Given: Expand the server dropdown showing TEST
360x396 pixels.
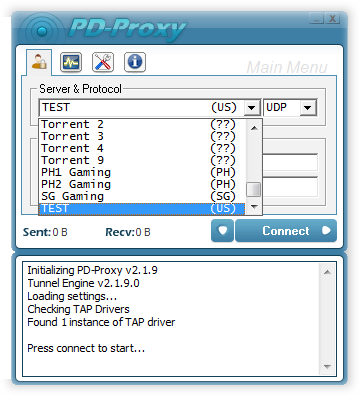Looking at the screenshot, I should pyautogui.click(x=252, y=108).
